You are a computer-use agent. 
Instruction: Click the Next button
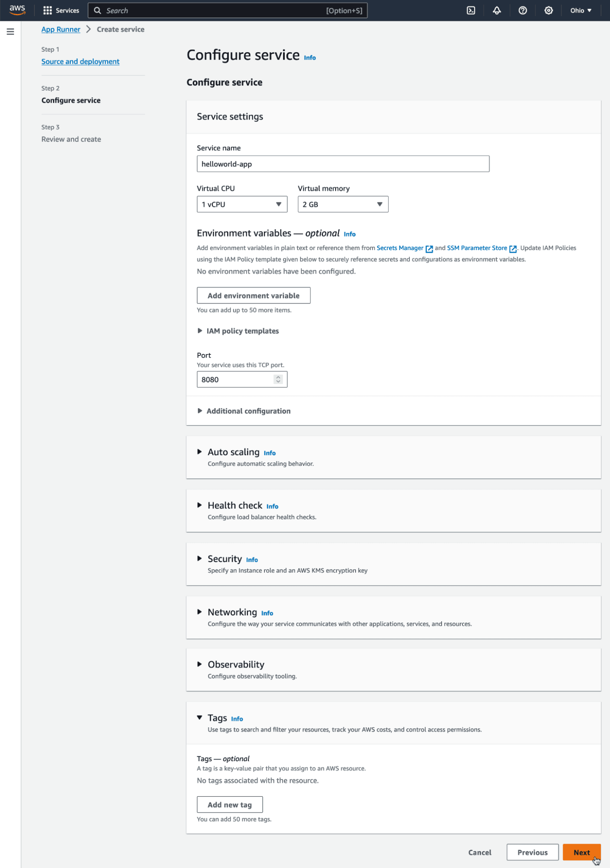[x=581, y=852]
